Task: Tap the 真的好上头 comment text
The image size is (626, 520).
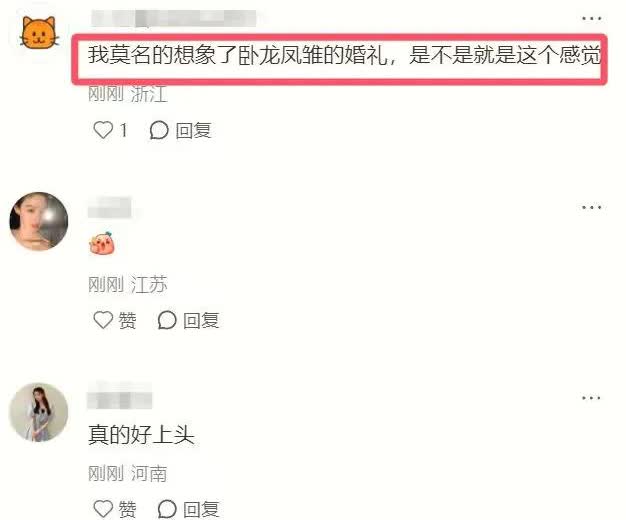Action: [x=141, y=435]
